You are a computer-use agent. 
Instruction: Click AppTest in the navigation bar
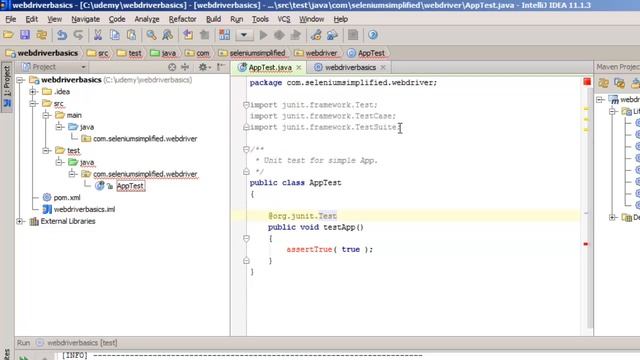pyautogui.click(x=366, y=53)
